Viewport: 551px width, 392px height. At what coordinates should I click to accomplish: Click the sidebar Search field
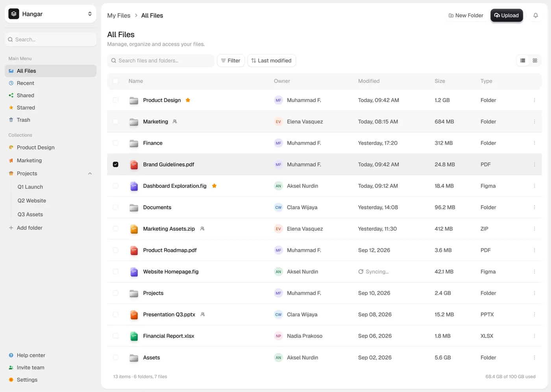(50, 39)
